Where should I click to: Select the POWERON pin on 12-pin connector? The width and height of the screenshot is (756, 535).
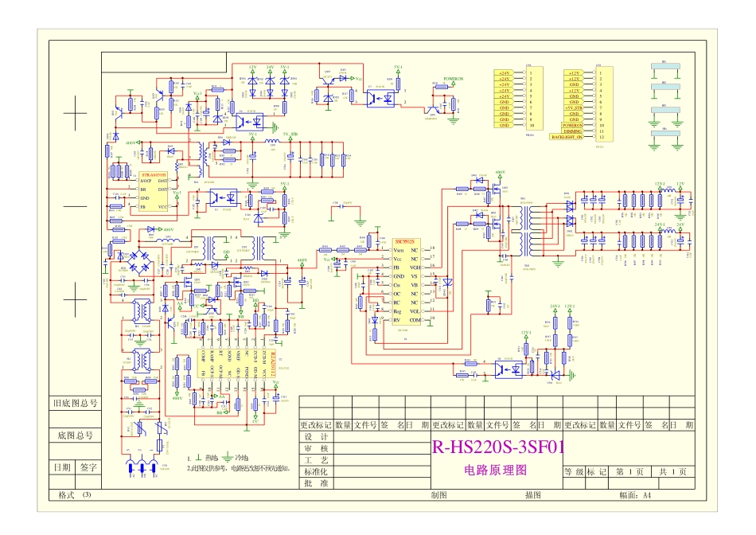[x=571, y=125]
